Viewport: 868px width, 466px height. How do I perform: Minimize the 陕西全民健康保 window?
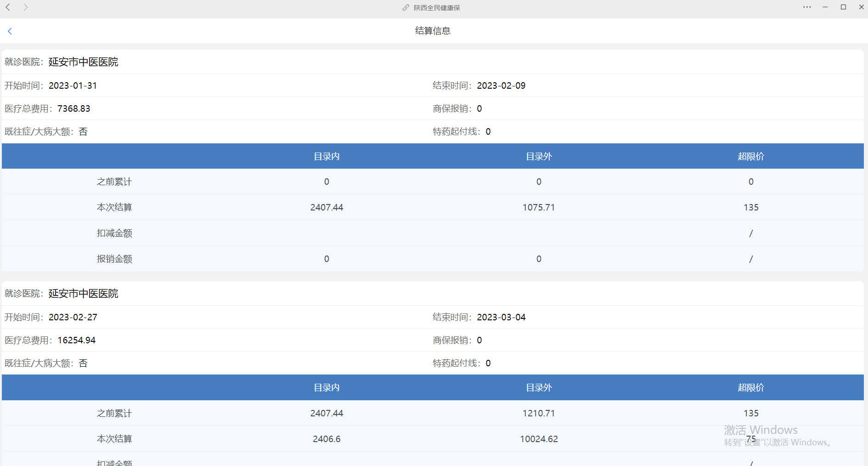tap(825, 7)
